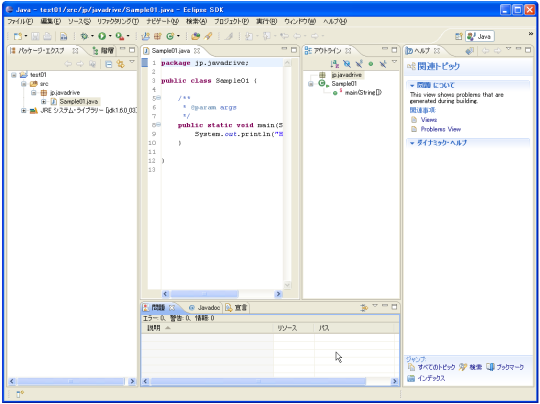The height and width of the screenshot is (404, 540).
Task: Open the ファイル menu
Action: (20, 21)
